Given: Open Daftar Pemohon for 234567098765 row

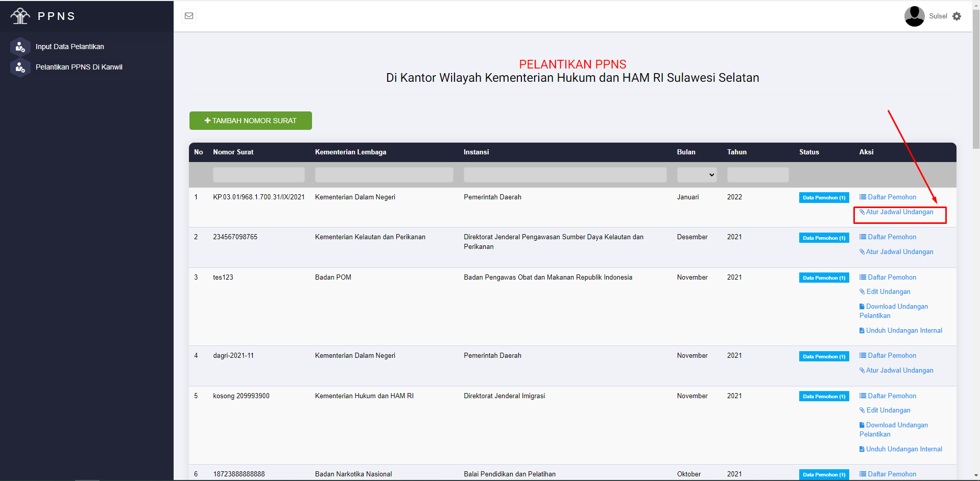Looking at the screenshot, I should click(888, 237).
